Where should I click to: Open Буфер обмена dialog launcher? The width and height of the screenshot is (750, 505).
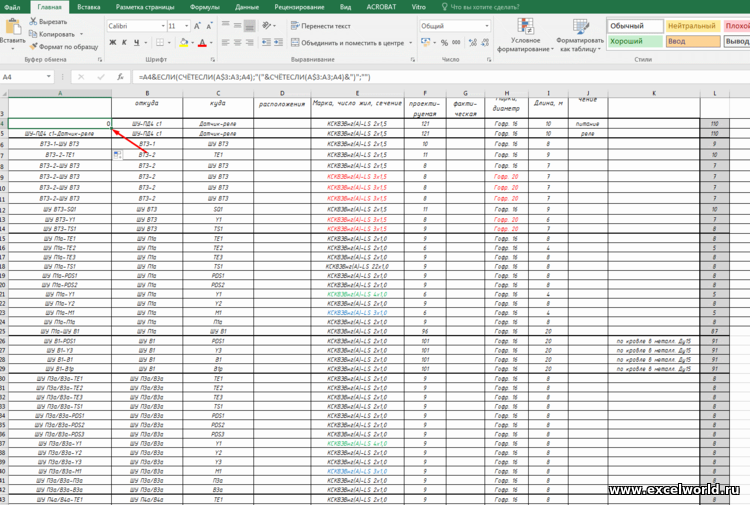coord(99,59)
